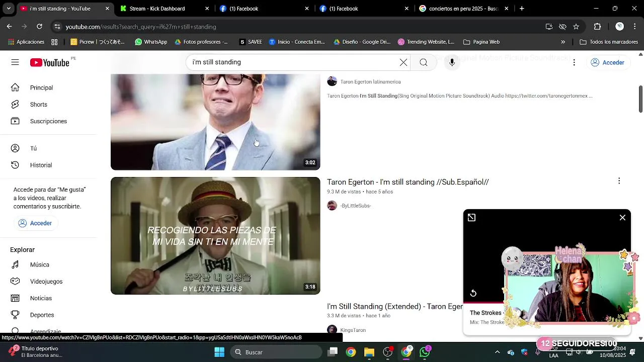
Task: Open Chrome three-dot menu
Action: click(635, 27)
